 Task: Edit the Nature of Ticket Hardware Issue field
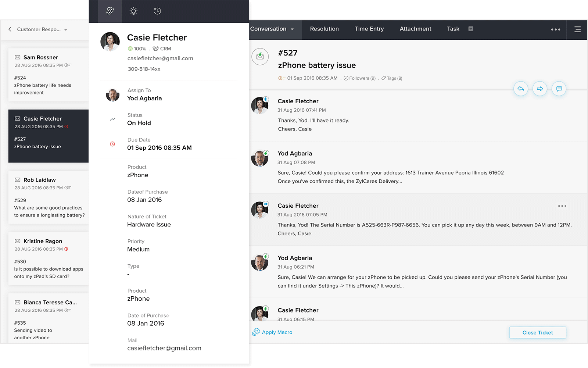(149, 221)
